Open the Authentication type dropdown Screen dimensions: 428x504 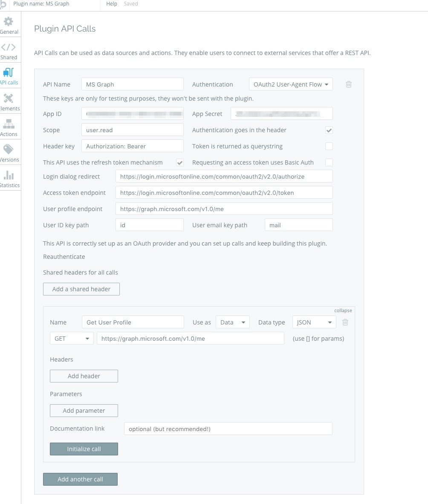pos(290,84)
